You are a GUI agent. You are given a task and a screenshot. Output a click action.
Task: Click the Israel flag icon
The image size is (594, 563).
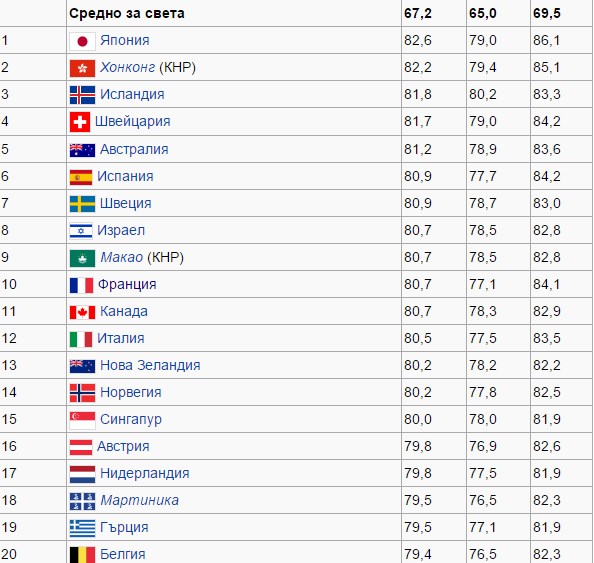(81, 231)
